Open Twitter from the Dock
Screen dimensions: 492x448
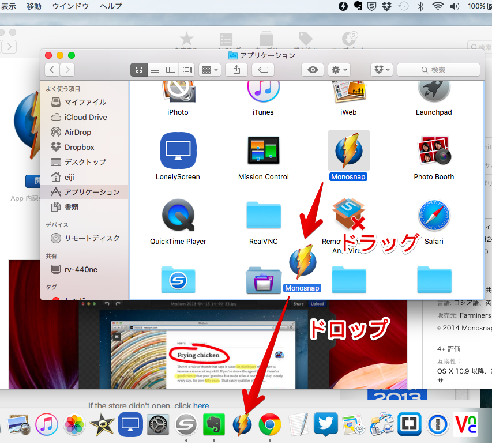(326, 426)
